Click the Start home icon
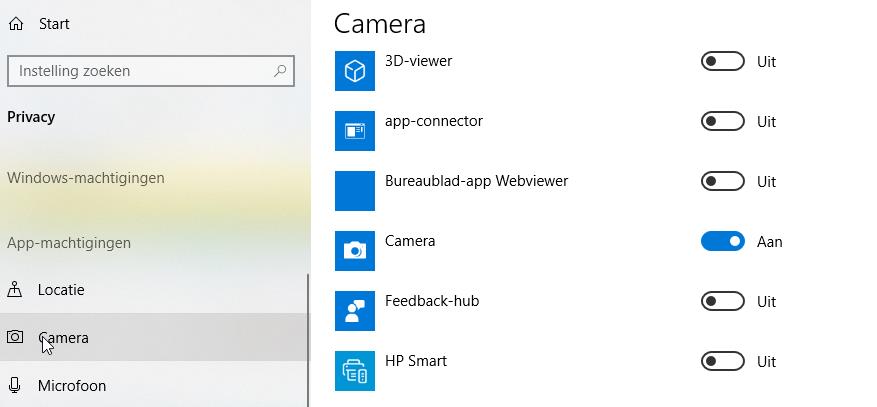877x407 pixels. point(16,24)
